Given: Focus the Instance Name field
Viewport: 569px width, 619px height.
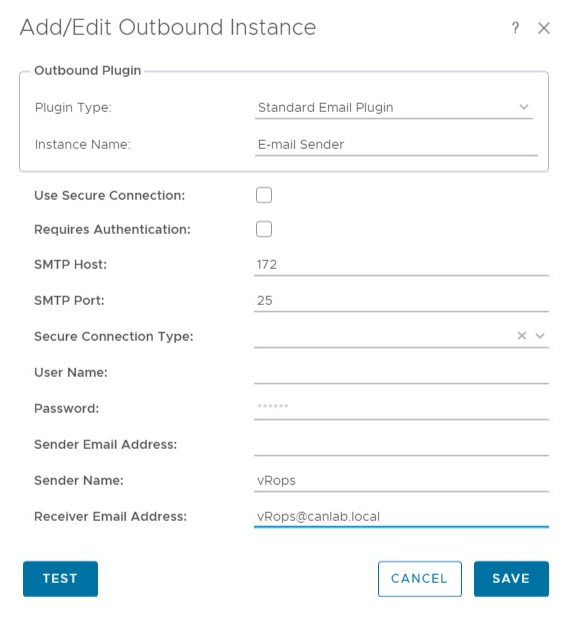Looking at the screenshot, I should click(x=396, y=144).
